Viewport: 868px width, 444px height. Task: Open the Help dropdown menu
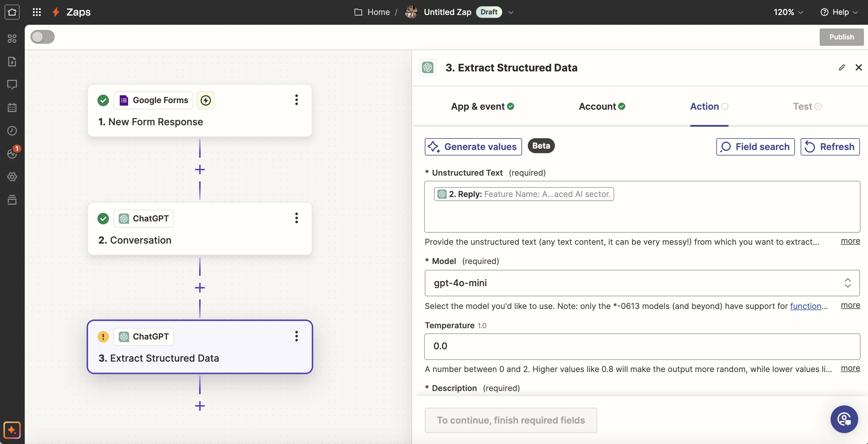point(839,12)
